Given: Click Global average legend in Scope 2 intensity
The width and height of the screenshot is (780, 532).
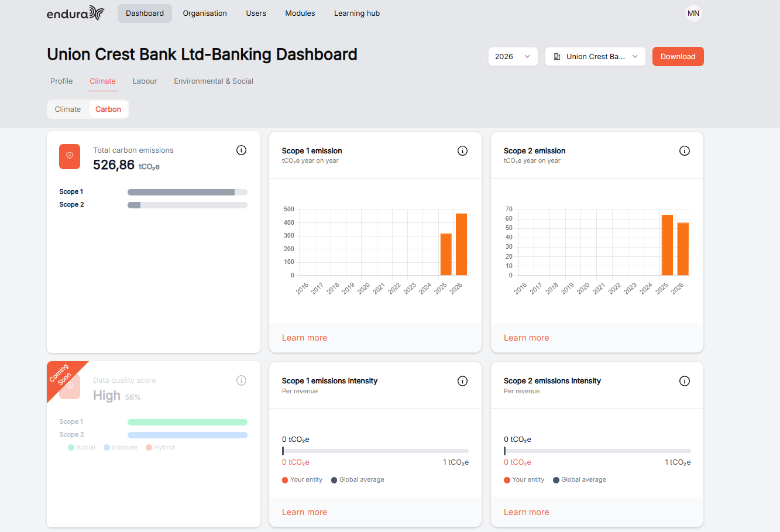Looking at the screenshot, I should (579, 480).
